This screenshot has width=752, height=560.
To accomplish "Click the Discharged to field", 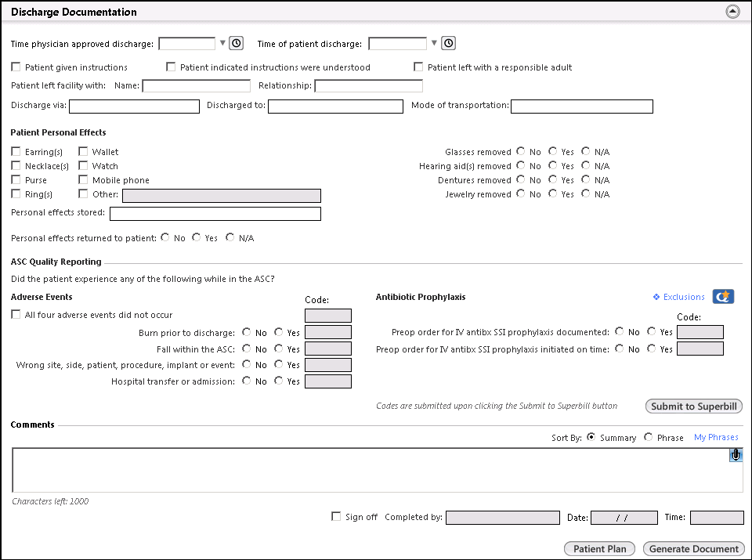I will (x=335, y=107).
